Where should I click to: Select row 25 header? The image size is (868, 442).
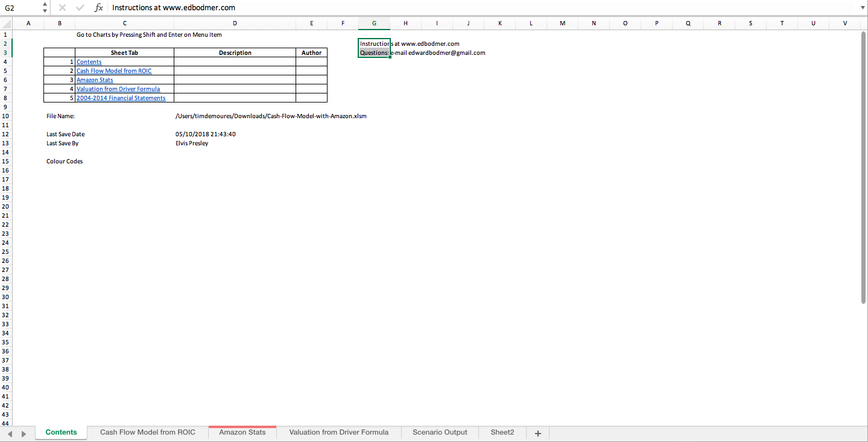[5, 251]
